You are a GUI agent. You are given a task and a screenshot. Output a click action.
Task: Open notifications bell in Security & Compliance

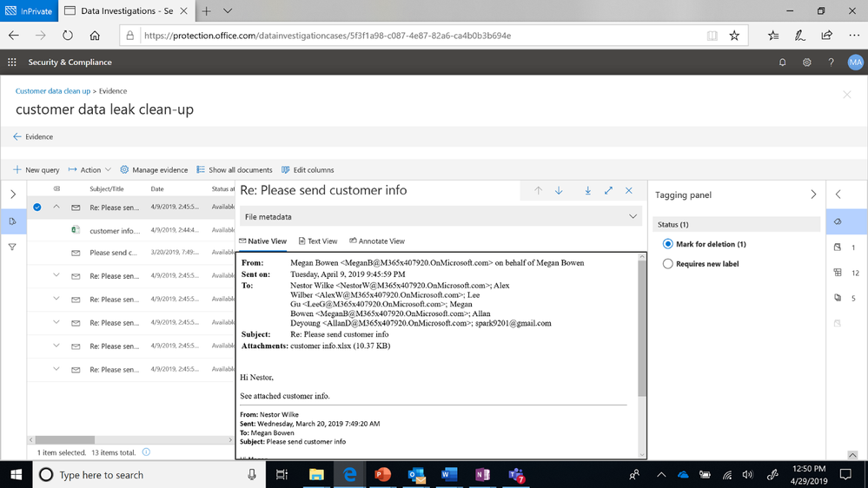782,63
